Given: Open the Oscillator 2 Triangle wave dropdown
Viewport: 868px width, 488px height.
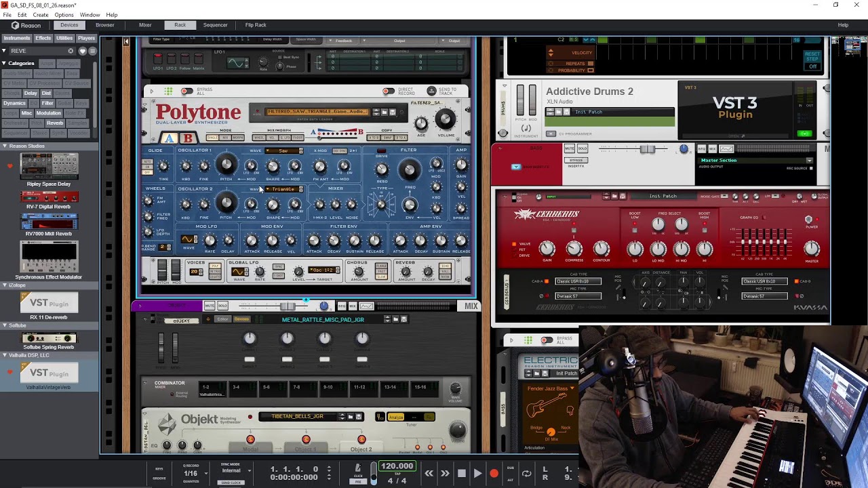Looking at the screenshot, I should click(x=283, y=189).
